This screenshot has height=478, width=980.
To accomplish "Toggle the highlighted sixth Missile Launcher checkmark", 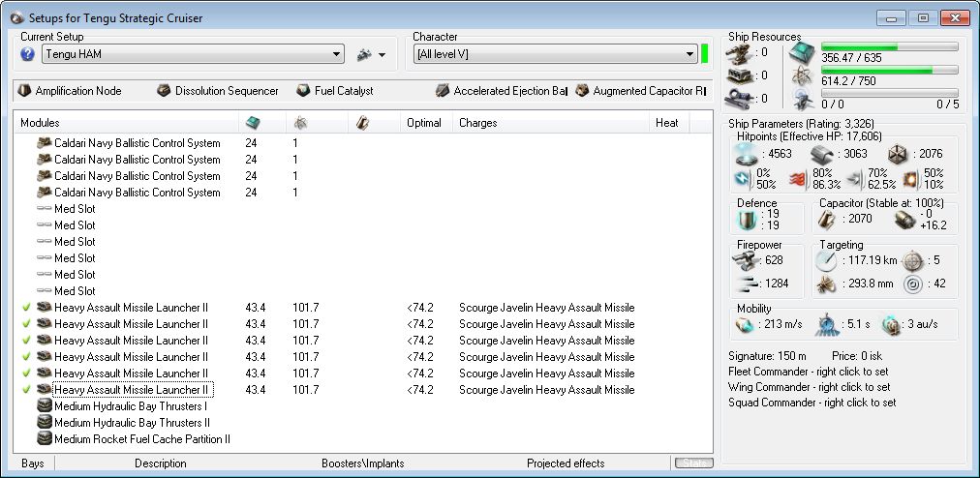I will [26, 389].
